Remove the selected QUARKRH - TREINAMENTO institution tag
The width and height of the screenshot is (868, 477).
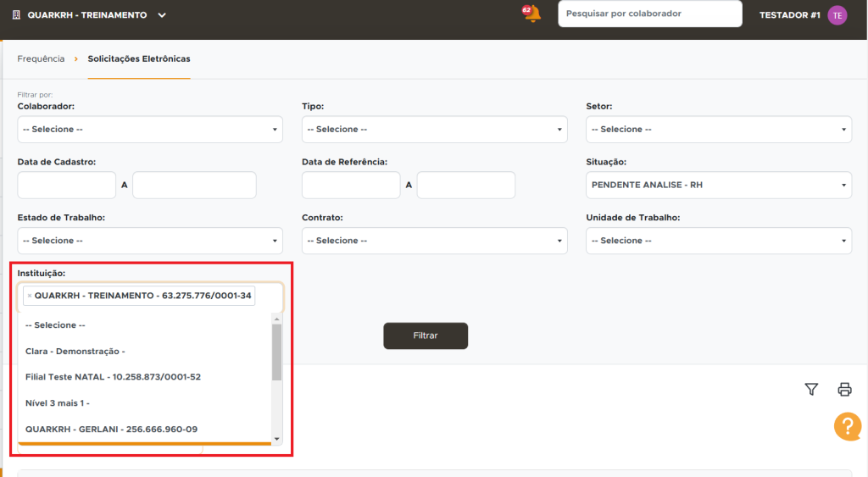pyautogui.click(x=30, y=296)
